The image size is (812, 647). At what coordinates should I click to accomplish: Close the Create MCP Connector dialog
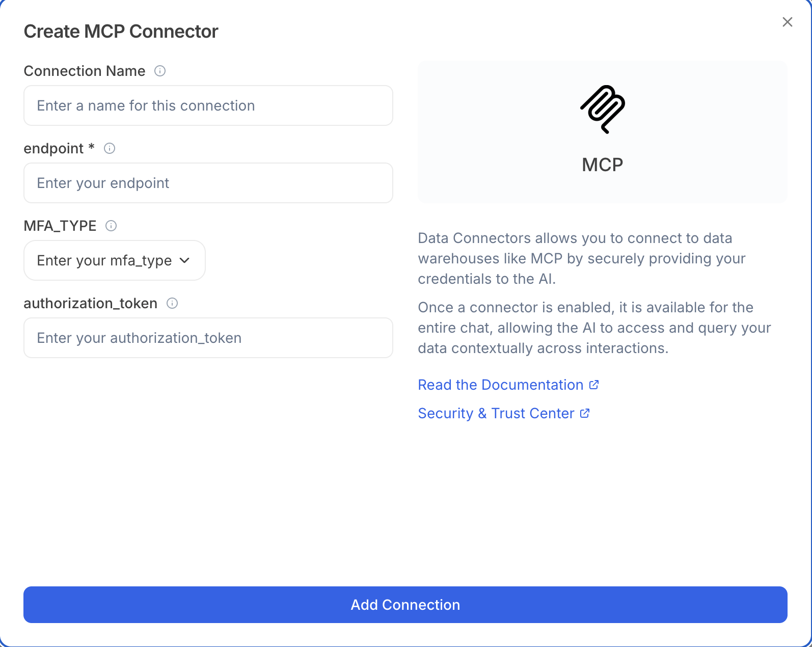click(x=787, y=22)
